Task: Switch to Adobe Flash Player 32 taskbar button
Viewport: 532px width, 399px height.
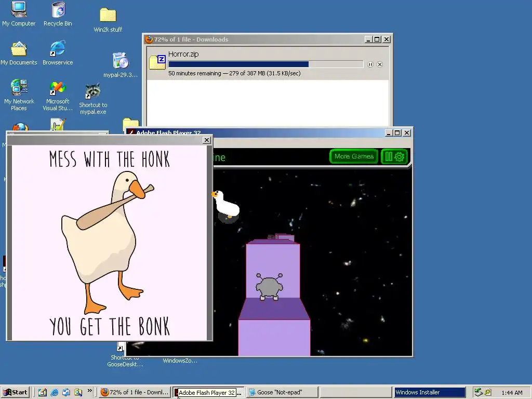Action: (208, 393)
